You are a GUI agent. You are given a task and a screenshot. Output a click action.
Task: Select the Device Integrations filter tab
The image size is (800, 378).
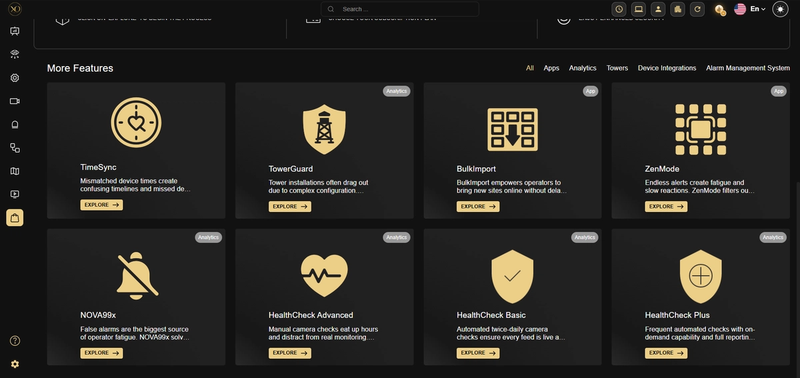coord(666,68)
